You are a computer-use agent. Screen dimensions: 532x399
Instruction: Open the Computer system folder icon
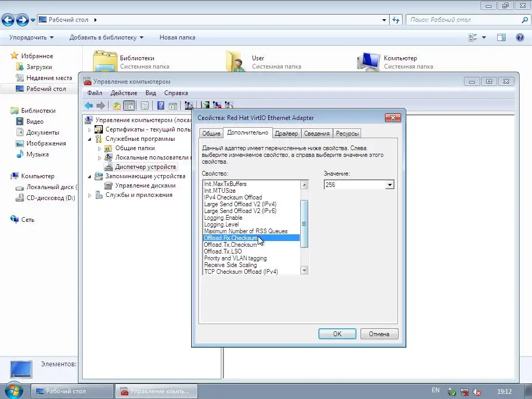click(x=368, y=62)
